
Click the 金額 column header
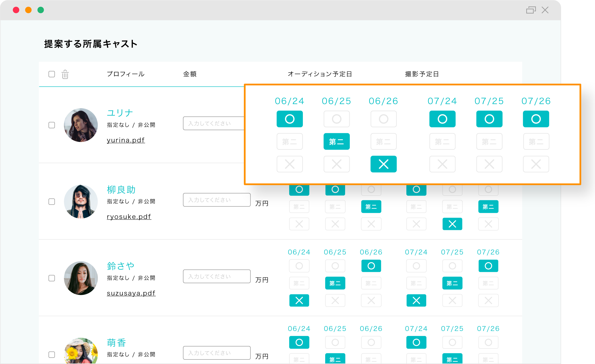[190, 74]
